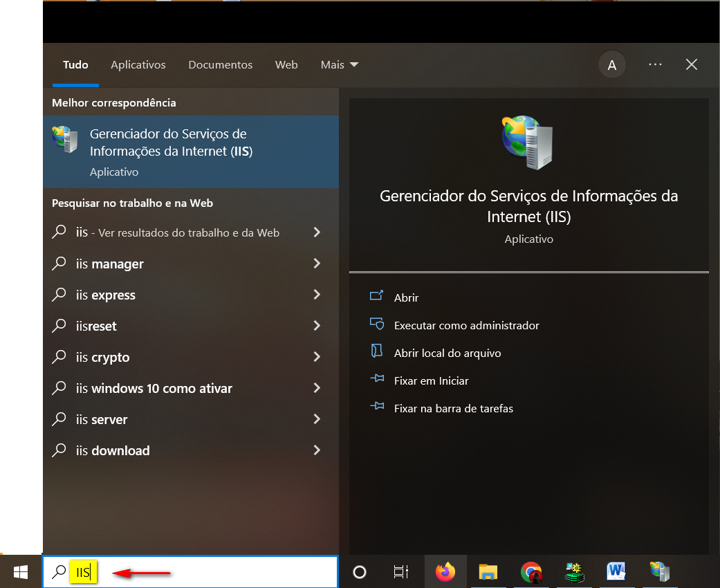The height and width of the screenshot is (588, 720).
Task: Click the search icon beside 'iis manager'
Action: 59,264
